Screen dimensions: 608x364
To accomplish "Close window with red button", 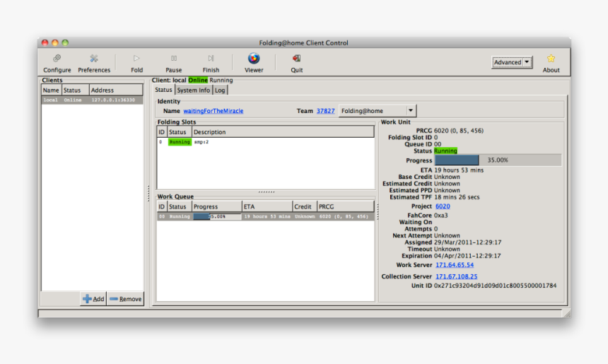I will (45, 42).
